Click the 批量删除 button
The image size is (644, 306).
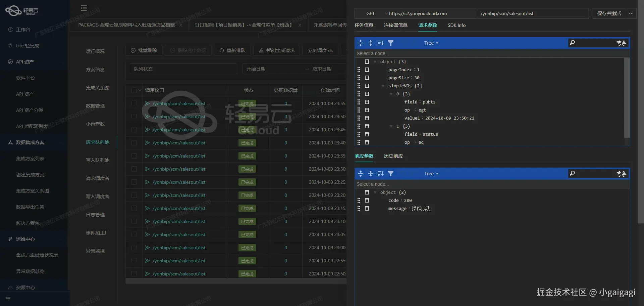point(144,50)
